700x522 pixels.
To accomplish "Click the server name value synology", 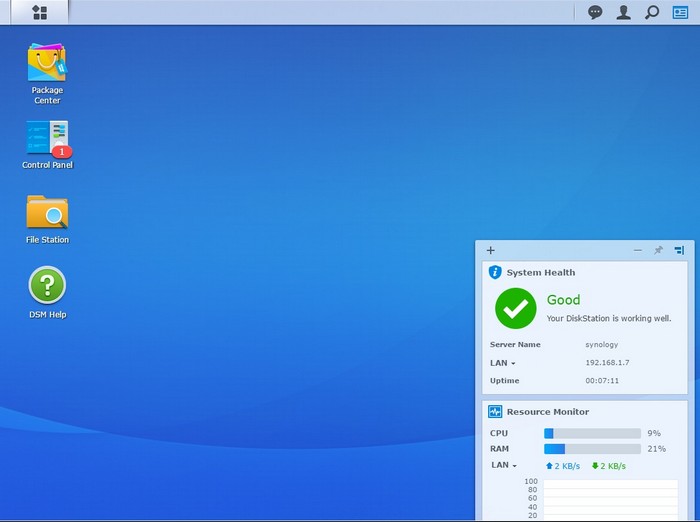I will (601, 345).
